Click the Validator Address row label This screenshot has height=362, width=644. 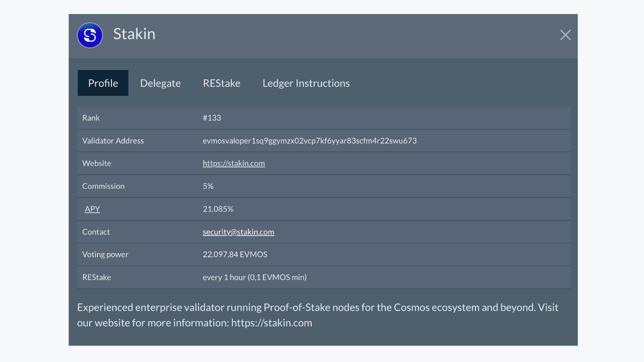click(113, 141)
